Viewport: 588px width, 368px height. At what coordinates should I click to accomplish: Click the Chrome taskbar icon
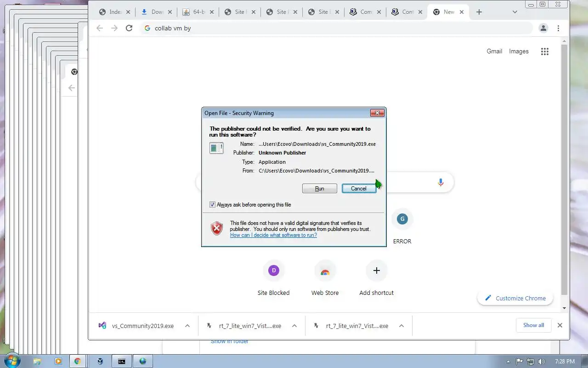78,361
